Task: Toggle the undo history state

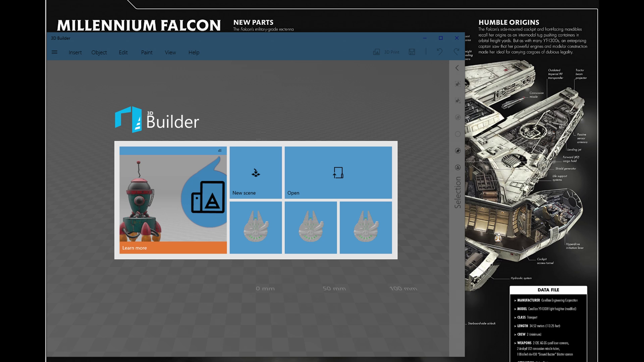Action: (440, 52)
